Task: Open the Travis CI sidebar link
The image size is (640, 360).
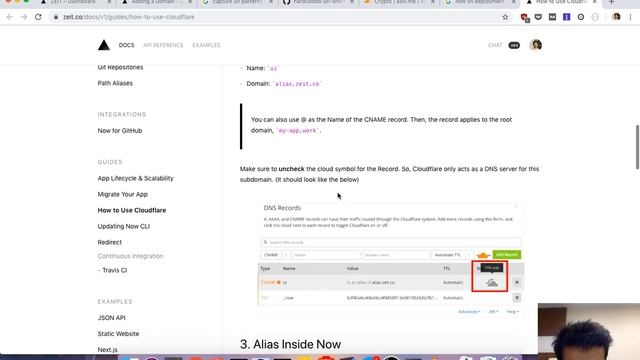Action: click(x=115, y=270)
